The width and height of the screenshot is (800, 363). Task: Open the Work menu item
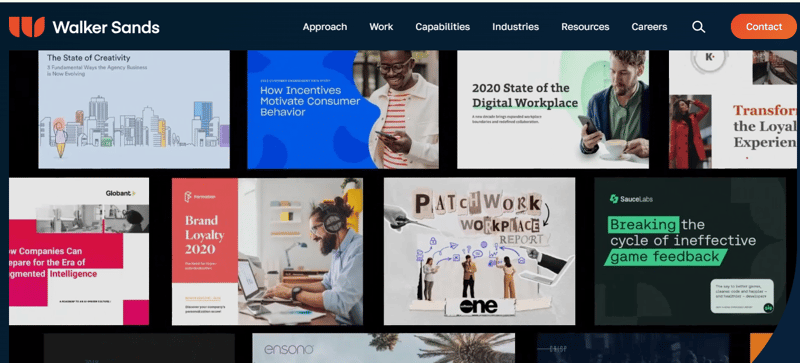tap(381, 27)
